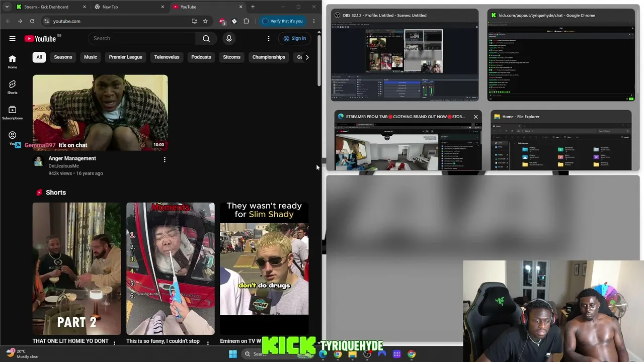This screenshot has width=644, height=362.
Task: Open the YouTube guide hamburger menu
Action: (12, 38)
